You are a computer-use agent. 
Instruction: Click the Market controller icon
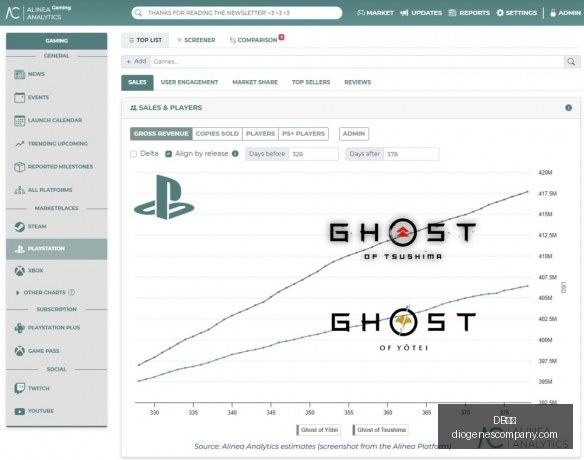coord(361,13)
